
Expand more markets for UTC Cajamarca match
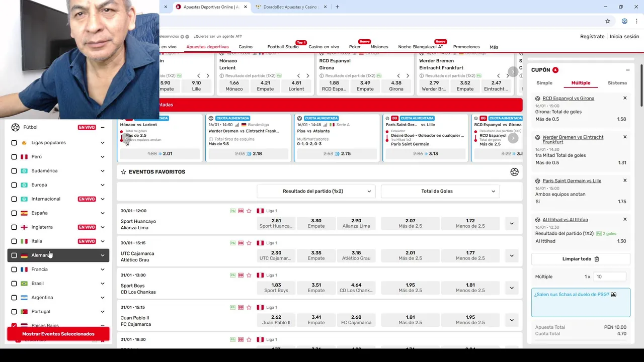pos(512,256)
